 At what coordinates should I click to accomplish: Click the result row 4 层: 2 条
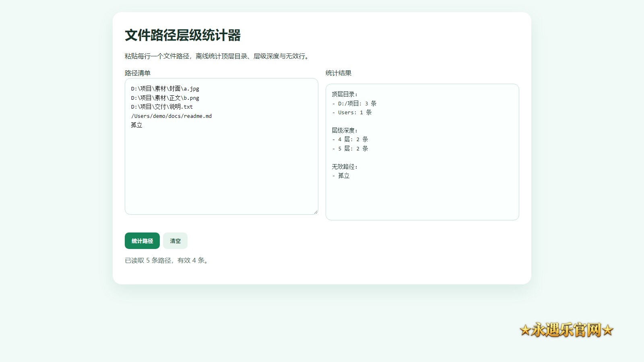(350, 139)
